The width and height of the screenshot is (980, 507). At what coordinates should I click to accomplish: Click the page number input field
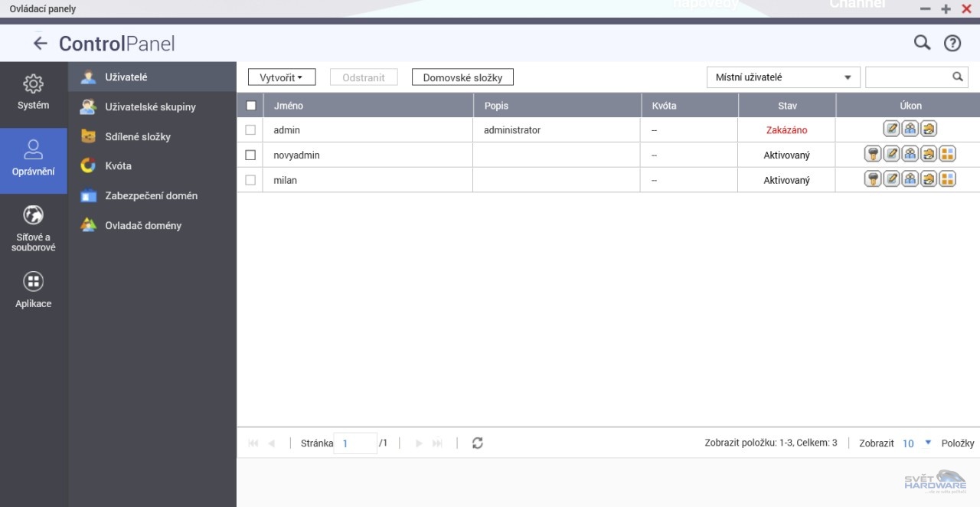click(355, 443)
